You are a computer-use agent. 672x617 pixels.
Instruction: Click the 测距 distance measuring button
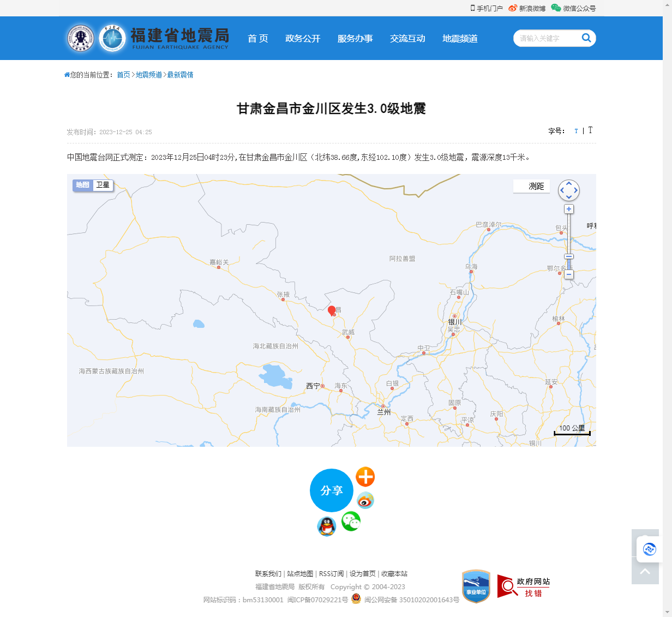point(532,187)
